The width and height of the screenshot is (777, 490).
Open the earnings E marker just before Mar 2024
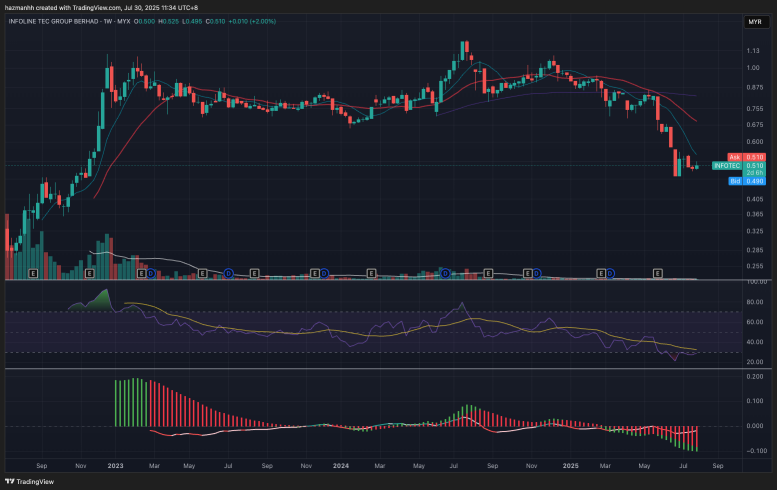coord(371,273)
